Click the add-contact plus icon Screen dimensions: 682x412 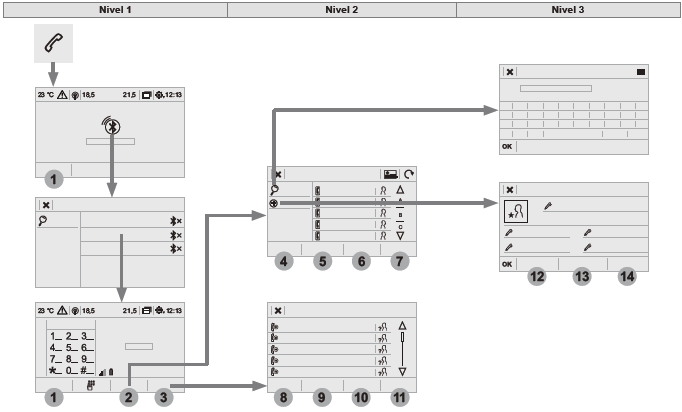(274, 203)
